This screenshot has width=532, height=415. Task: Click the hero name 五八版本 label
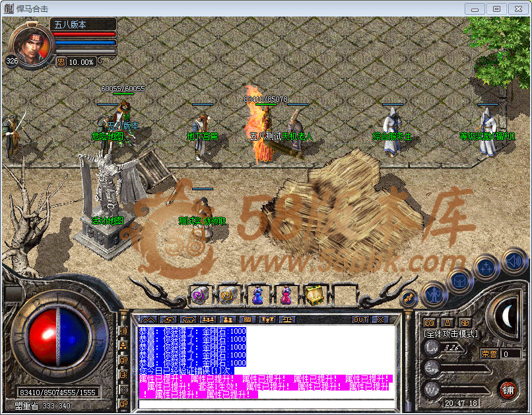pyautogui.click(x=70, y=24)
